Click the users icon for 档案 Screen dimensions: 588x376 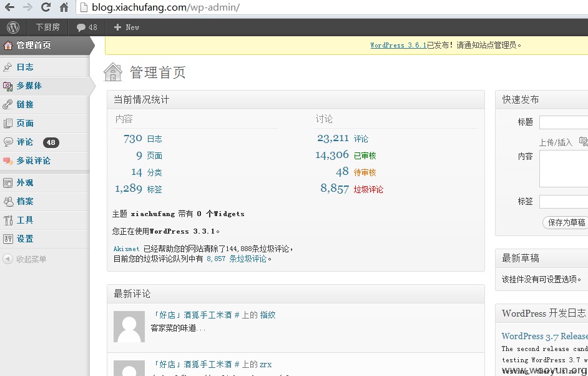[x=8, y=202]
